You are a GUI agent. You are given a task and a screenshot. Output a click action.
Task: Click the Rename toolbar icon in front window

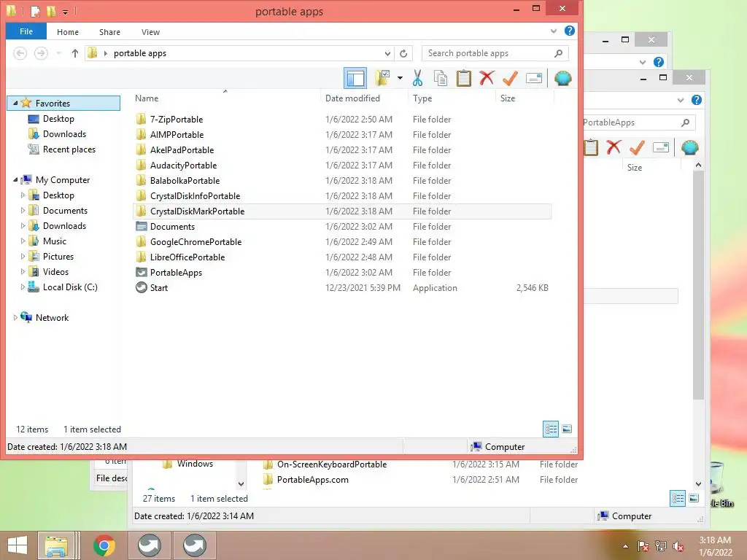(533, 78)
